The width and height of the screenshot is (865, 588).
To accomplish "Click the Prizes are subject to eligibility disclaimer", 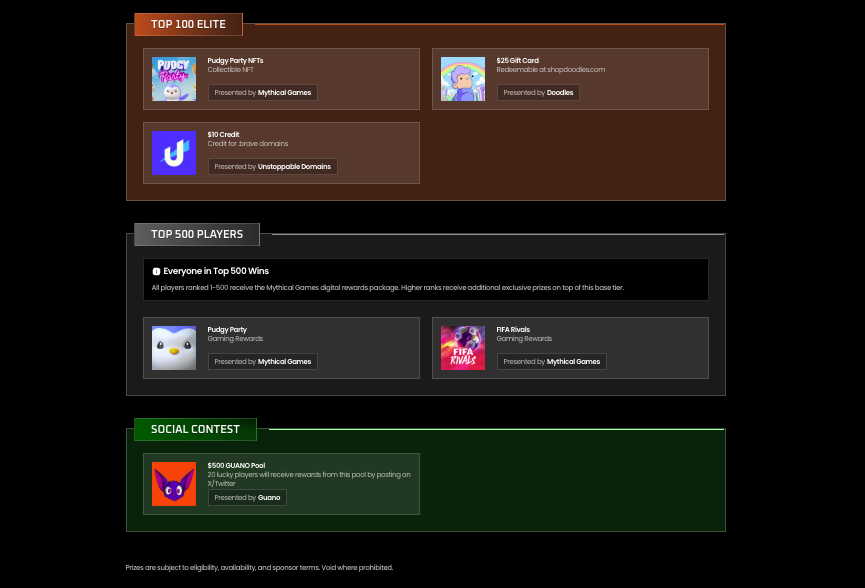I will 259,568.
